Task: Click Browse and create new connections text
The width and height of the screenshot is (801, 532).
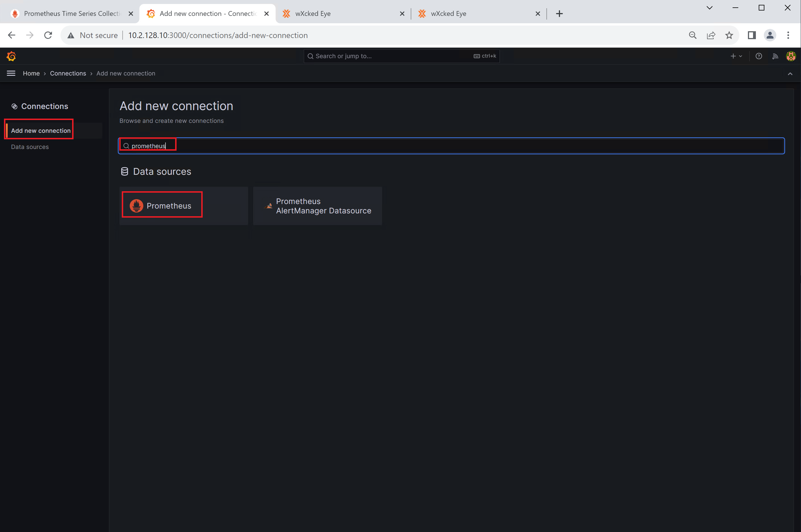Action: tap(171, 121)
